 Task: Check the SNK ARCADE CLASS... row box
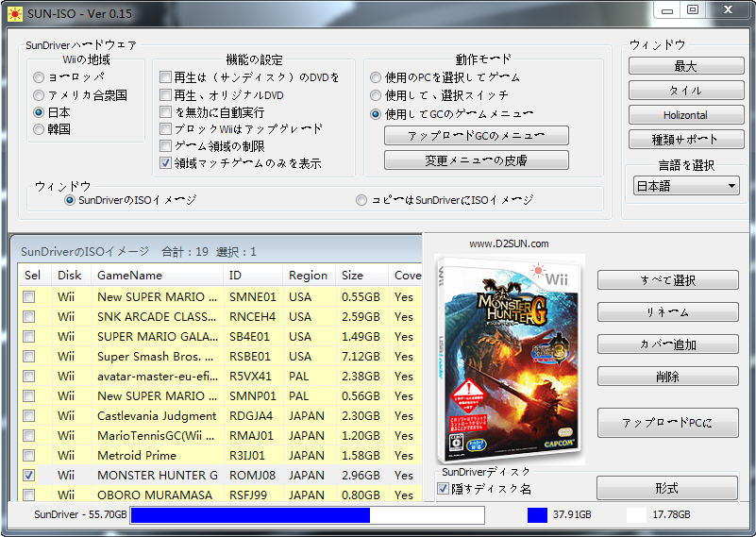[x=29, y=317]
